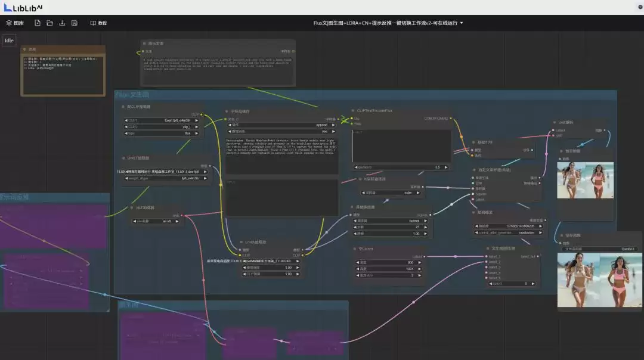Toggle collapse dot on VAE加载器 node
This screenshot has height=360, width=644.
pyautogui.click(x=131, y=207)
